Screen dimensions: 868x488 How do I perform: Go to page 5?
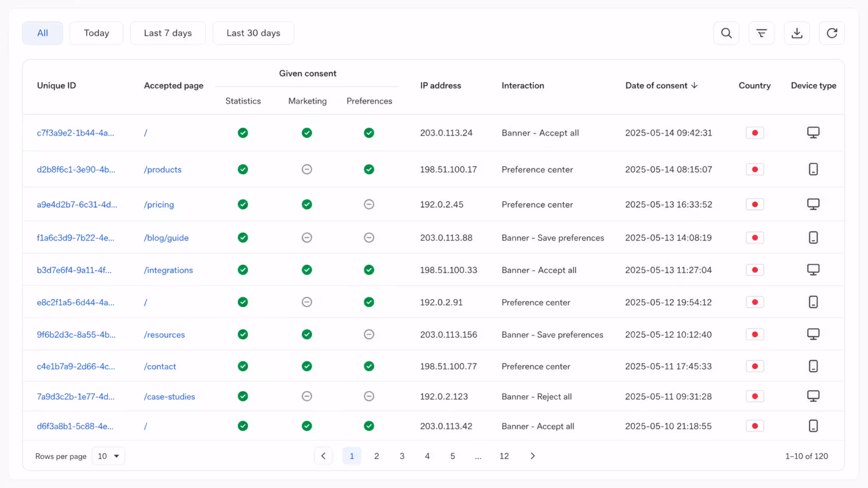pyautogui.click(x=452, y=456)
